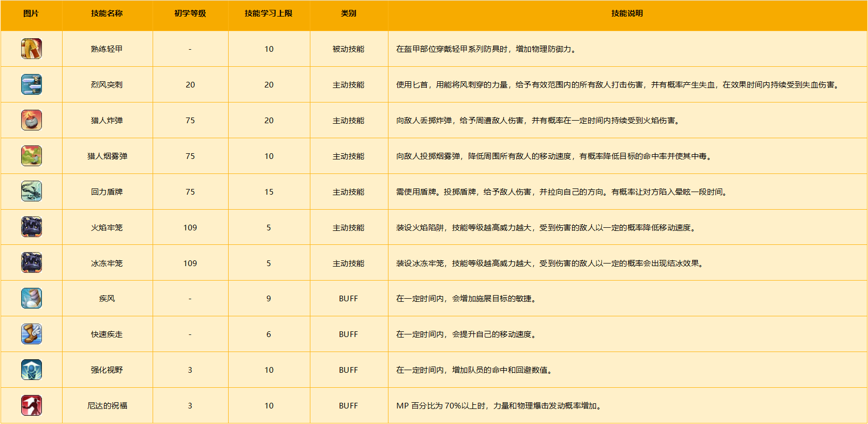Click the 猎人炸弹 skill name text
This screenshot has width=868, height=424.
pos(107,121)
